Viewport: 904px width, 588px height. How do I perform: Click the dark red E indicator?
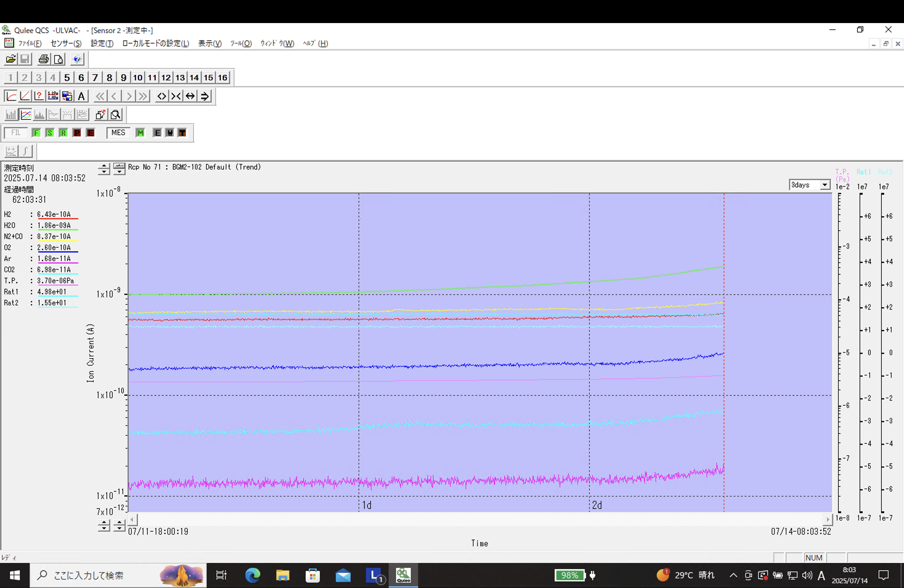[90, 133]
